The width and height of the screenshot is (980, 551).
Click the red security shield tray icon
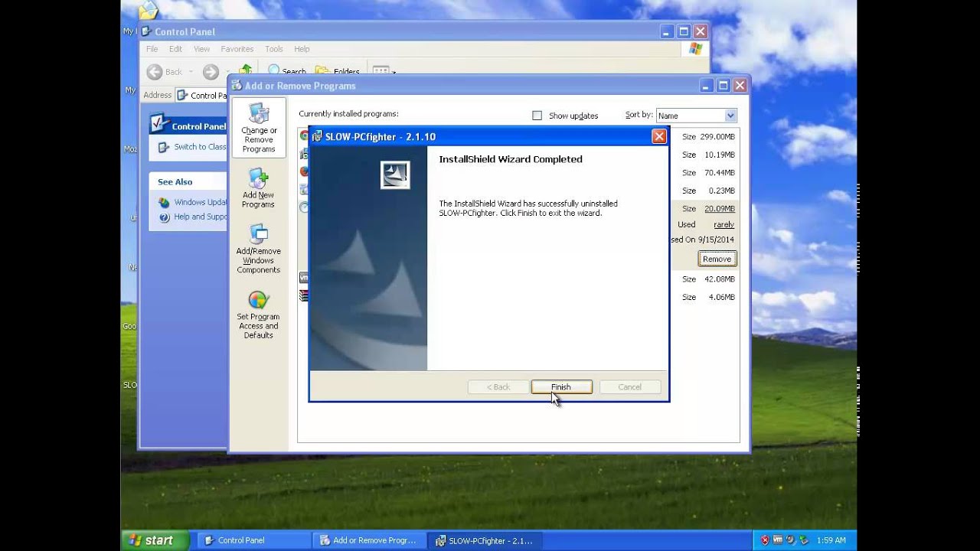[x=765, y=540]
